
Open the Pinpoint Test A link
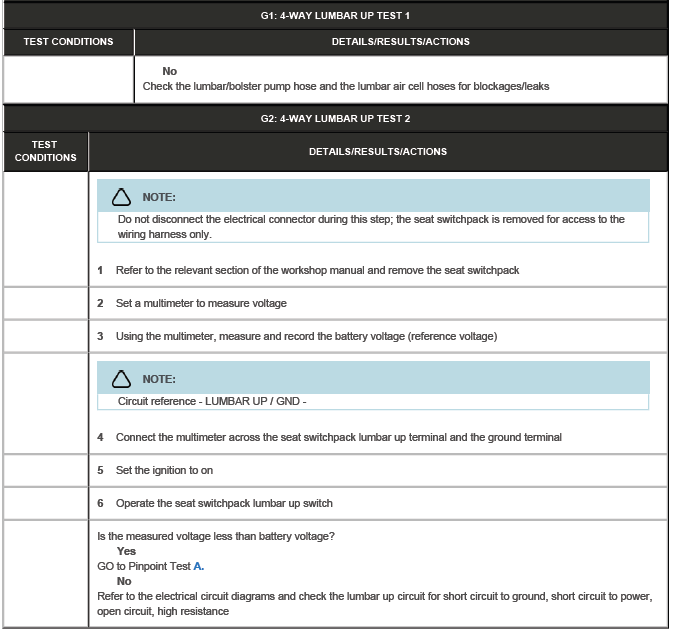tap(199, 566)
